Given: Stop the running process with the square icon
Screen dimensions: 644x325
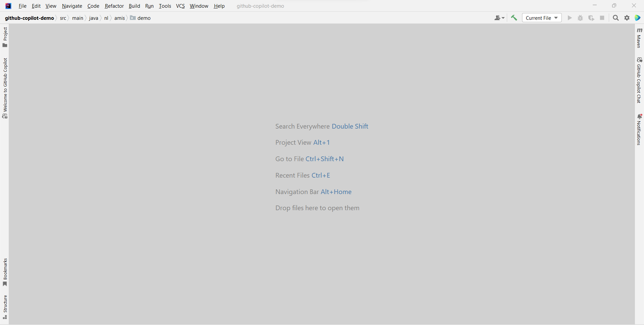Looking at the screenshot, I should (x=602, y=18).
